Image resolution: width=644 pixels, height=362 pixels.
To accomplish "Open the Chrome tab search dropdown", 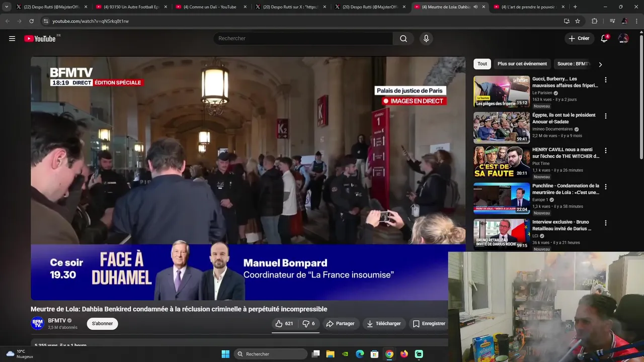I will pyautogui.click(x=7, y=7).
